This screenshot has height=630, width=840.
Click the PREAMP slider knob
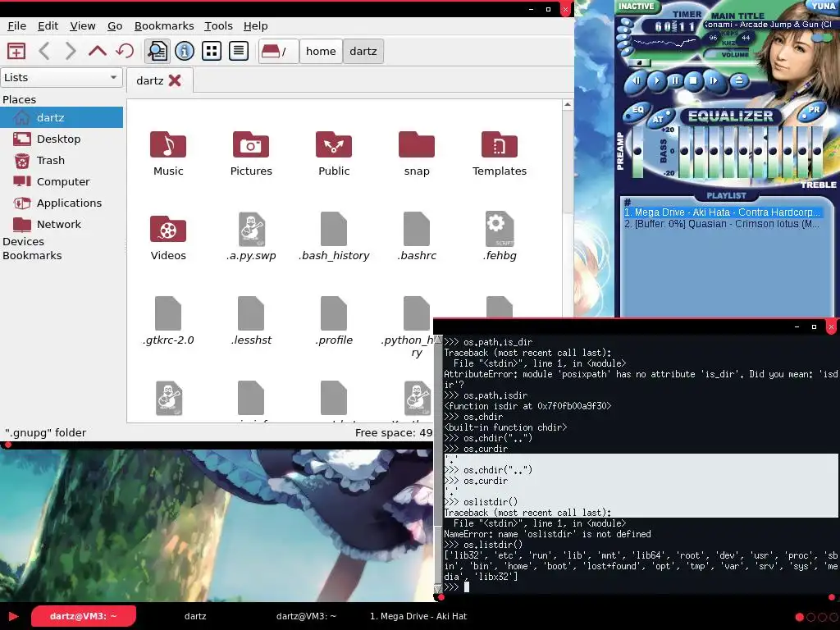(x=637, y=151)
